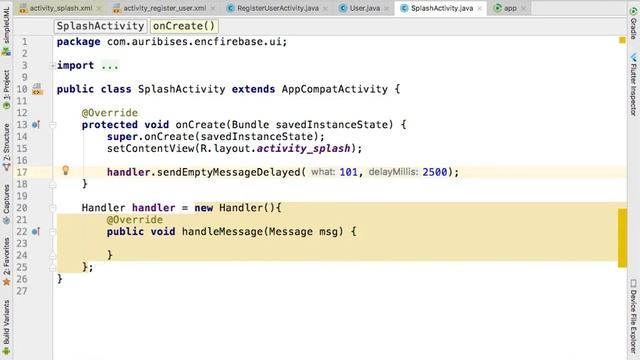Click @Override annotation on line 12
This screenshot has width=640, height=360.
[x=110, y=113]
